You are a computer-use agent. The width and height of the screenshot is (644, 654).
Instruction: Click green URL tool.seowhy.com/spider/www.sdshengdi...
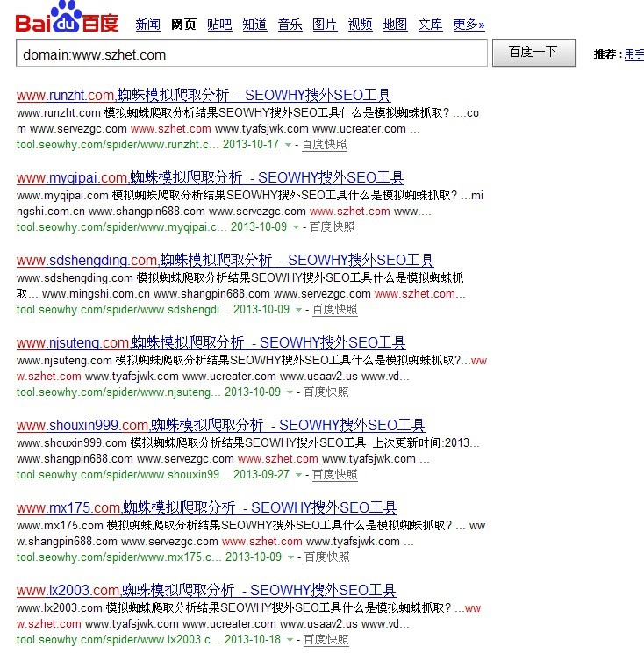[123, 310]
